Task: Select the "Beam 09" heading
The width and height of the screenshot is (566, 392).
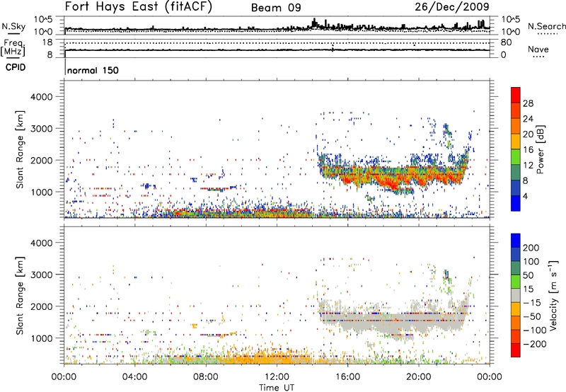Action: coord(276,8)
